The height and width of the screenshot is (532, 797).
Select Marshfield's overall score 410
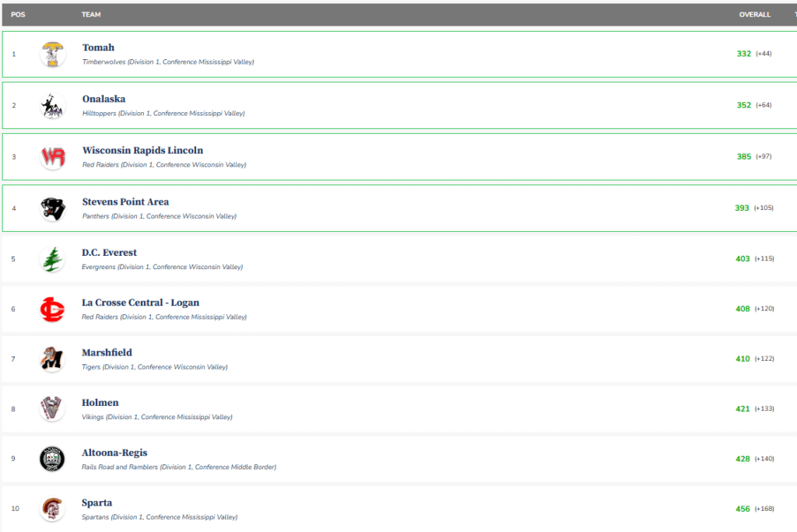coord(743,359)
